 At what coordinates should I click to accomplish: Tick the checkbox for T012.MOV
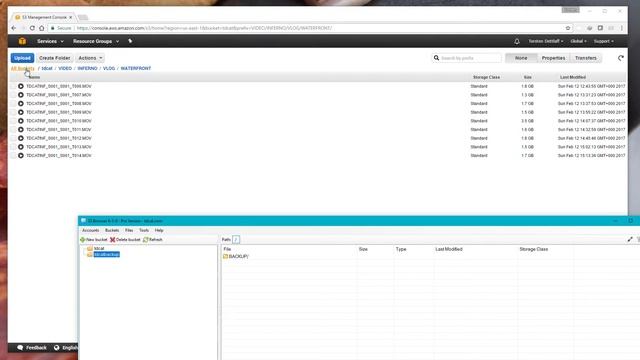point(13,138)
